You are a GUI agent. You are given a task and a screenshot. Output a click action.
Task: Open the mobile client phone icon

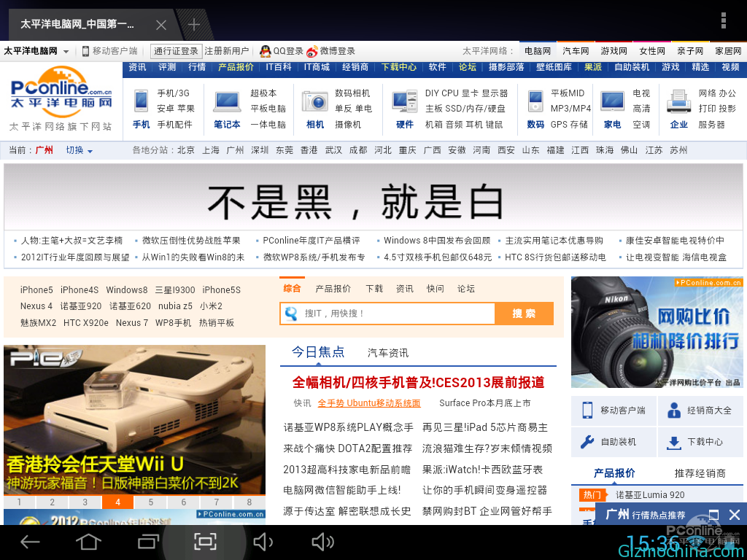(x=587, y=411)
